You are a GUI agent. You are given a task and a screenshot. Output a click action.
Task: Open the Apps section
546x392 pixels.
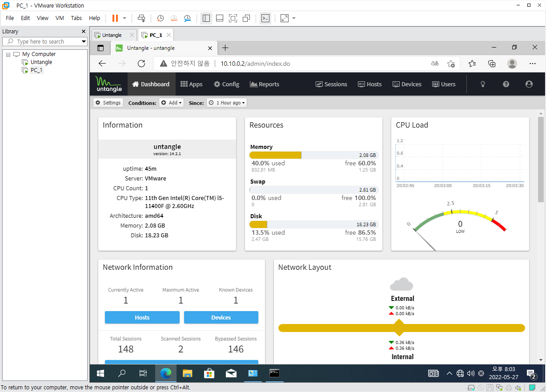(x=191, y=84)
